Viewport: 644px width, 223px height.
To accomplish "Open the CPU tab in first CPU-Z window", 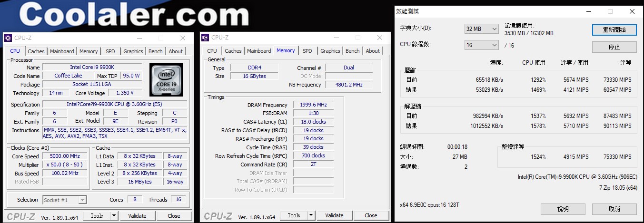I will coord(15,51).
